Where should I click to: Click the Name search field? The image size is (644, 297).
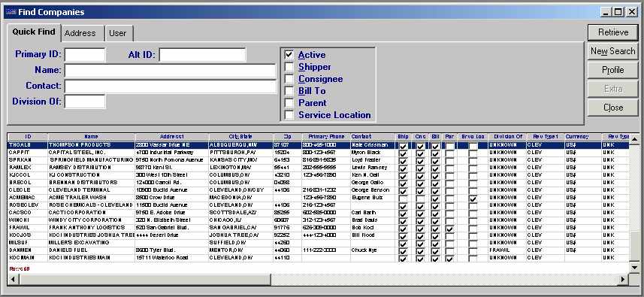[x=170, y=71]
